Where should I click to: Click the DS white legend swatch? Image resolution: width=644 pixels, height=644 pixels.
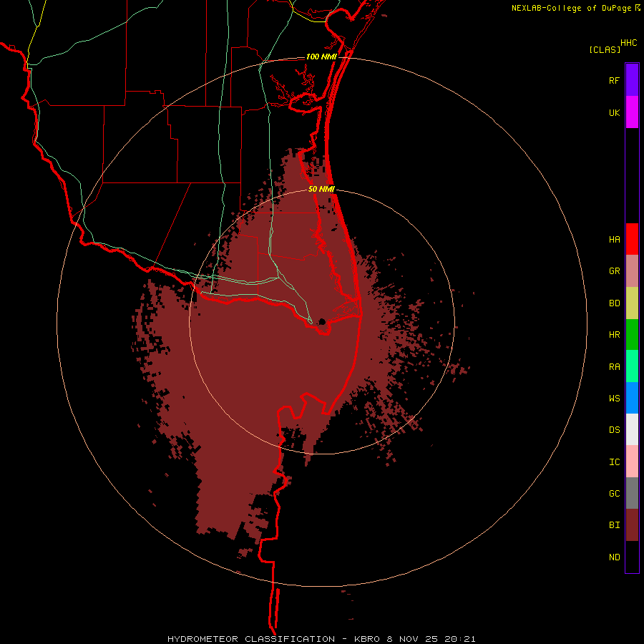(x=632, y=429)
